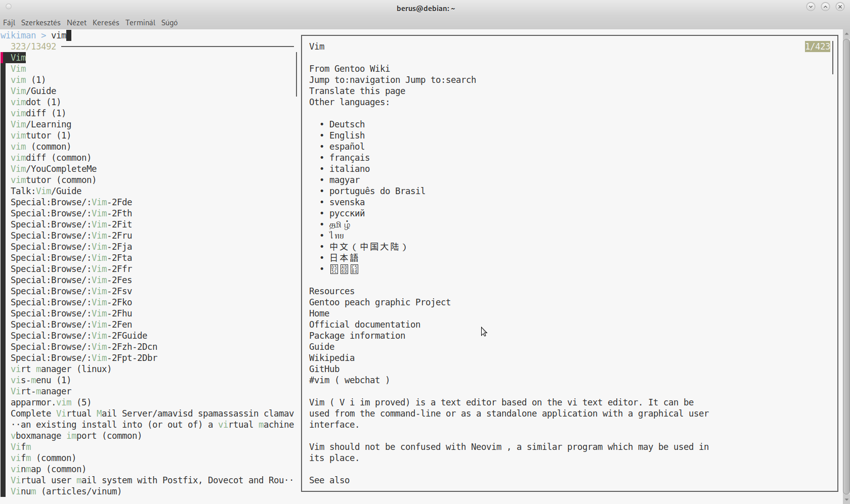The image size is (850, 504).
Task: Select 'Special:Browse/:Vim-2Fhu' result
Action: [x=71, y=313]
